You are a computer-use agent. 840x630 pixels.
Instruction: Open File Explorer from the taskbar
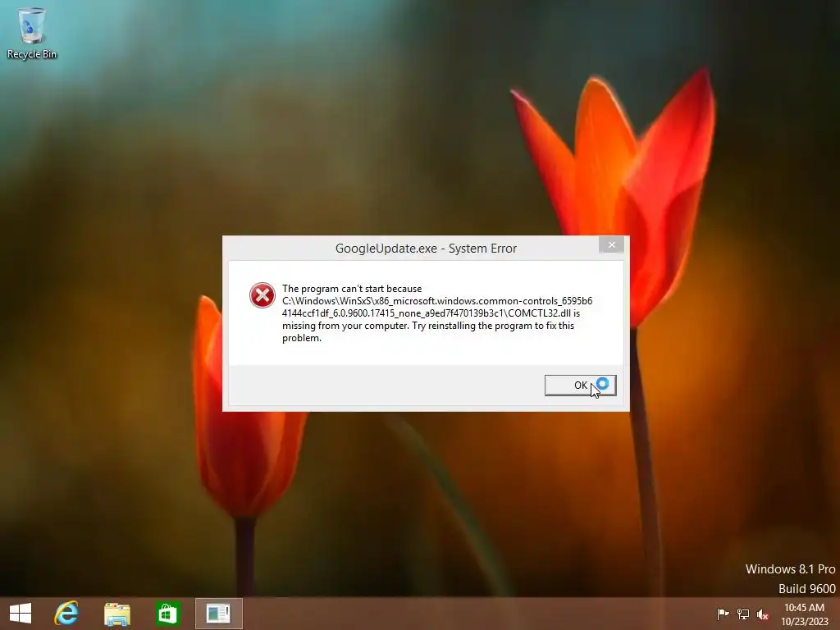click(116, 614)
